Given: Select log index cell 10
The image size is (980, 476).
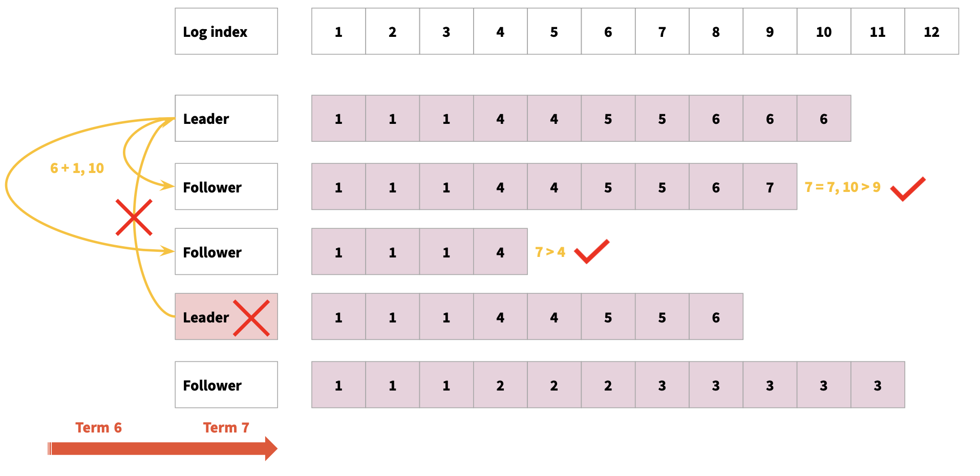Looking at the screenshot, I should (823, 31).
